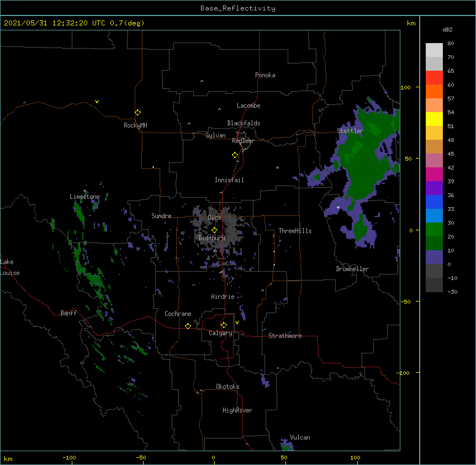Click the Sundre town label
The image size is (476, 465).
161,216
